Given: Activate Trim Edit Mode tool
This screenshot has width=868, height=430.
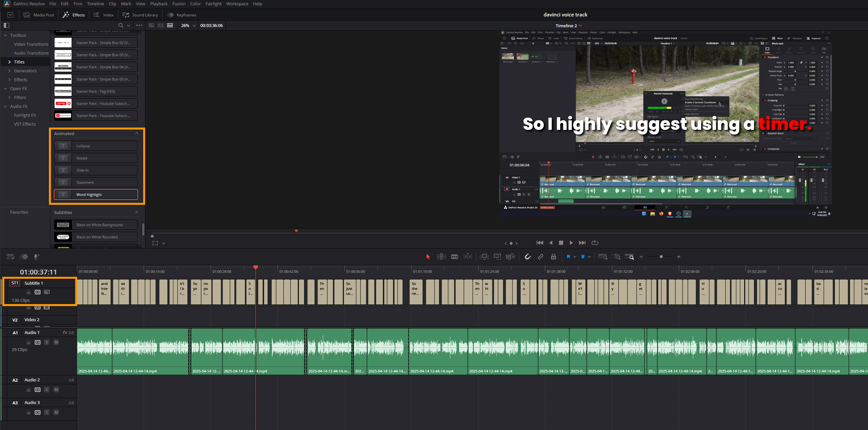Looking at the screenshot, I should tap(441, 257).
